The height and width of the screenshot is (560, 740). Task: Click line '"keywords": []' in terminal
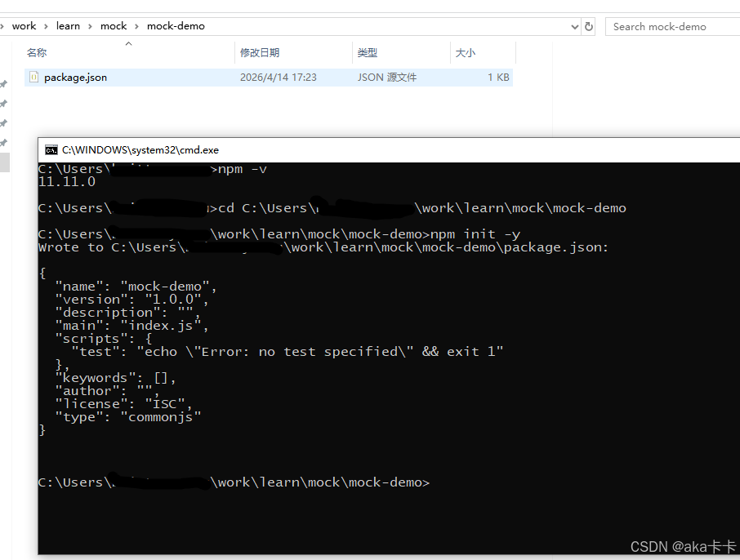click(116, 378)
